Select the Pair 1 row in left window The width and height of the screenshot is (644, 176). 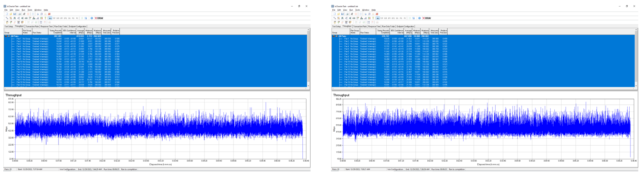click(x=155, y=39)
